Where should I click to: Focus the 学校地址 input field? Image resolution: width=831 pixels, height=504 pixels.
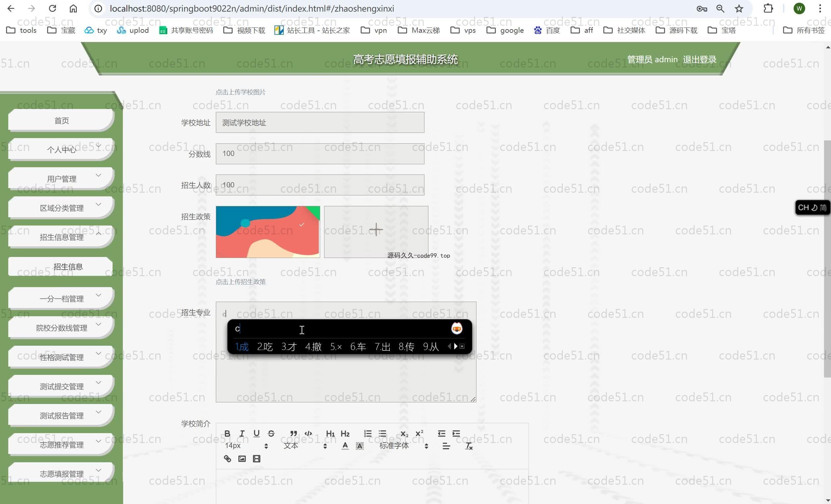tap(320, 123)
